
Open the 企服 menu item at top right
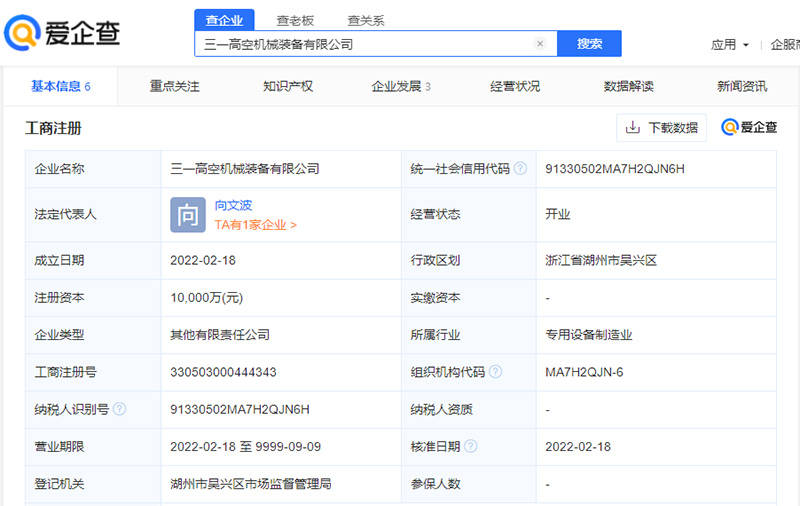(785, 45)
